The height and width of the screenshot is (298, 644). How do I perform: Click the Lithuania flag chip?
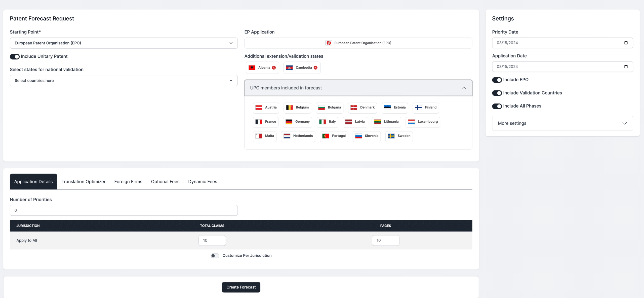(x=386, y=122)
